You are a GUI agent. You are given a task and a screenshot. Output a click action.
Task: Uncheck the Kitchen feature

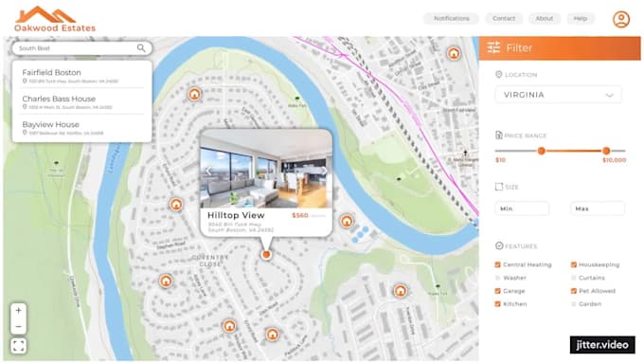(x=498, y=304)
